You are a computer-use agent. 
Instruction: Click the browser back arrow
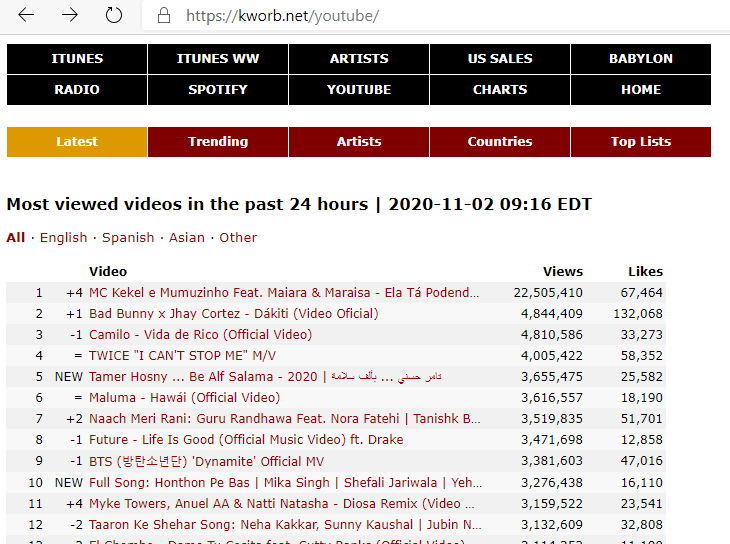coord(26,15)
